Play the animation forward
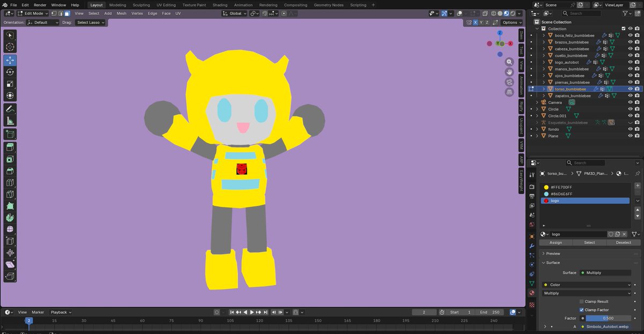Viewport: 644px width, 334px height. [252, 312]
